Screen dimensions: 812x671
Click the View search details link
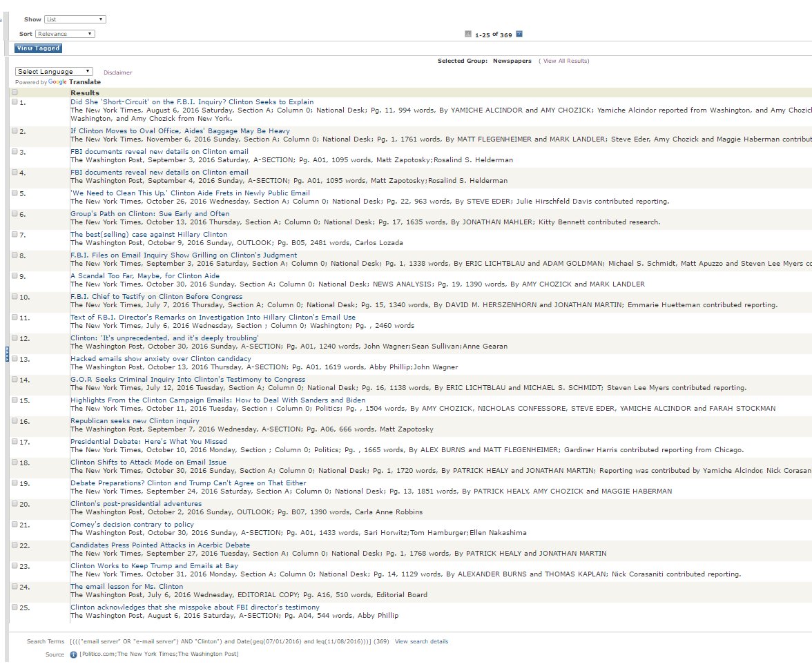pos(421,641)
